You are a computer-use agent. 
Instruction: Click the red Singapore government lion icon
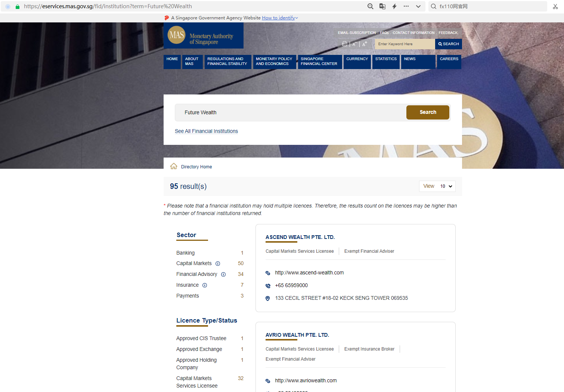pos(167,18)
